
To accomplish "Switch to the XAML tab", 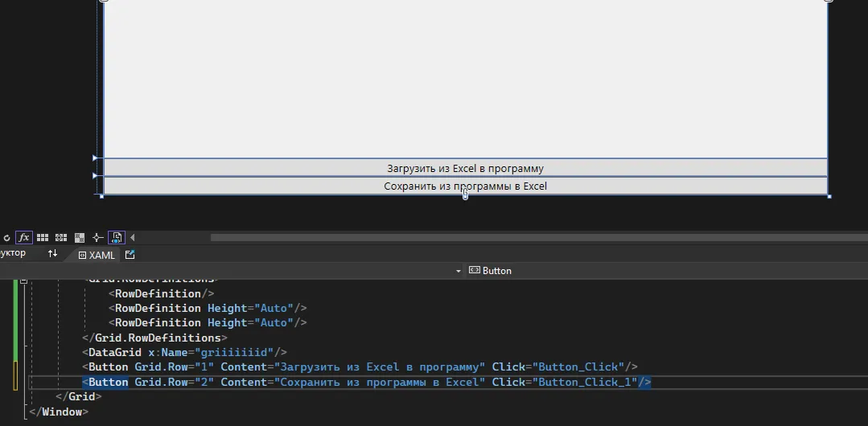I will point(97,255).
